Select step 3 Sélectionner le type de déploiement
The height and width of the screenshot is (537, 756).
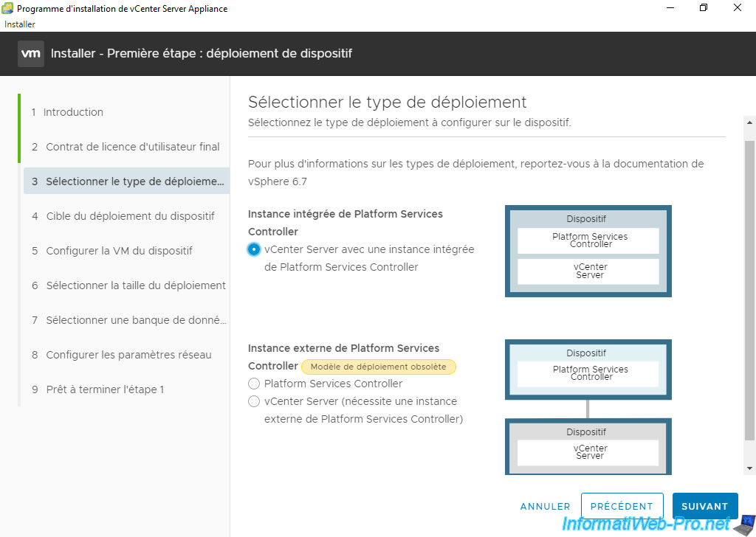point(126,181)
